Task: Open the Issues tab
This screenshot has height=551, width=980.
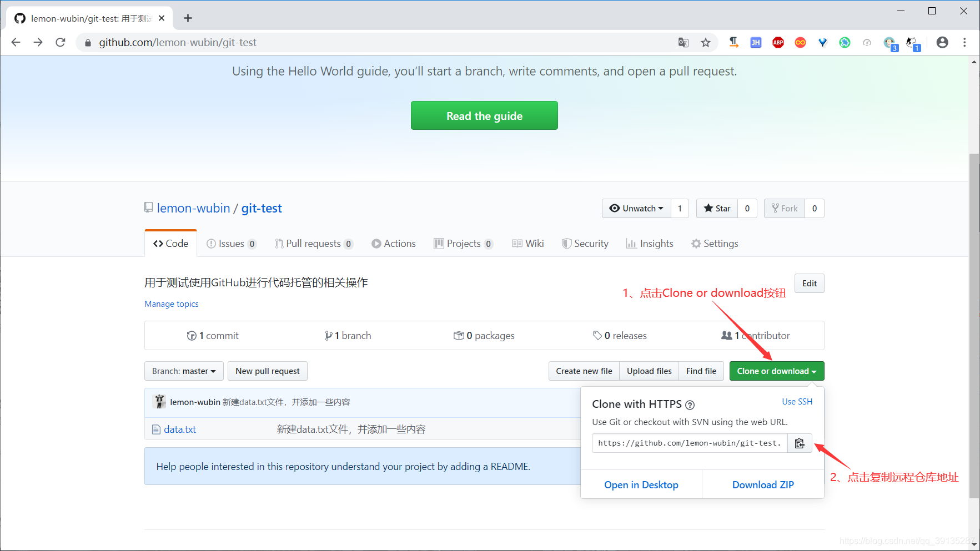Action: click(231, 244)
